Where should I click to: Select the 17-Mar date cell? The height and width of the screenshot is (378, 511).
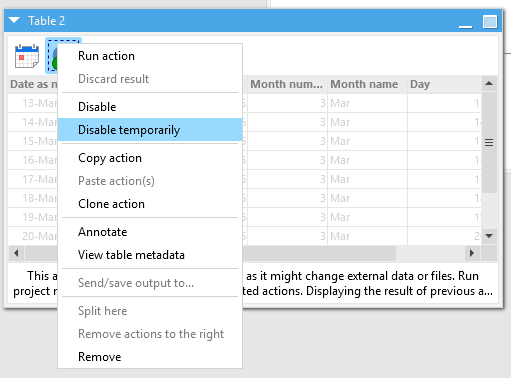click(x=33, y=179)
